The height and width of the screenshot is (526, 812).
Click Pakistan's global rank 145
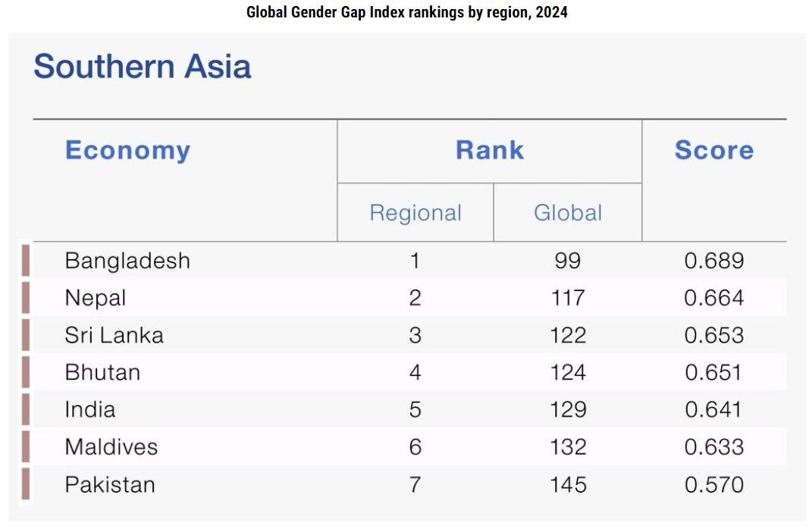(568, 485)
